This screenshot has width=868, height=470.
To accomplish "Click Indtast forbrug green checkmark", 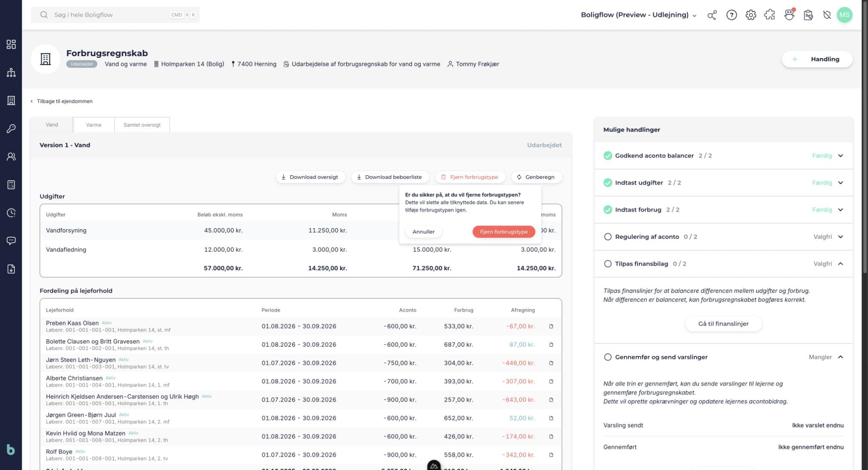I will pyautogui.click(x=608, y=210).
